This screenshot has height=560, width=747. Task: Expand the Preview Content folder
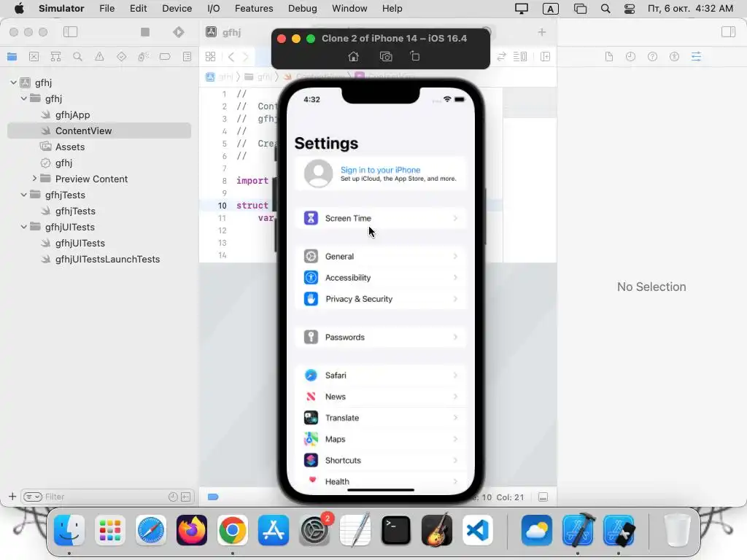[x=34, y=179]
